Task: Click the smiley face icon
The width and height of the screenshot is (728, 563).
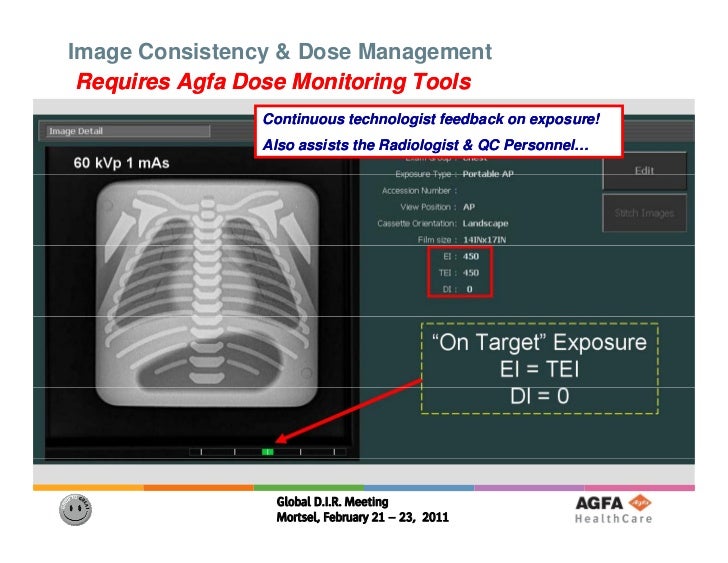Action: [x=75, y=509]
